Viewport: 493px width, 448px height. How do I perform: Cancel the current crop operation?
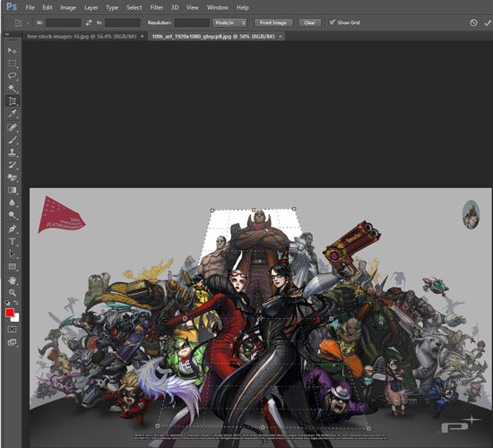click(473, 22)
